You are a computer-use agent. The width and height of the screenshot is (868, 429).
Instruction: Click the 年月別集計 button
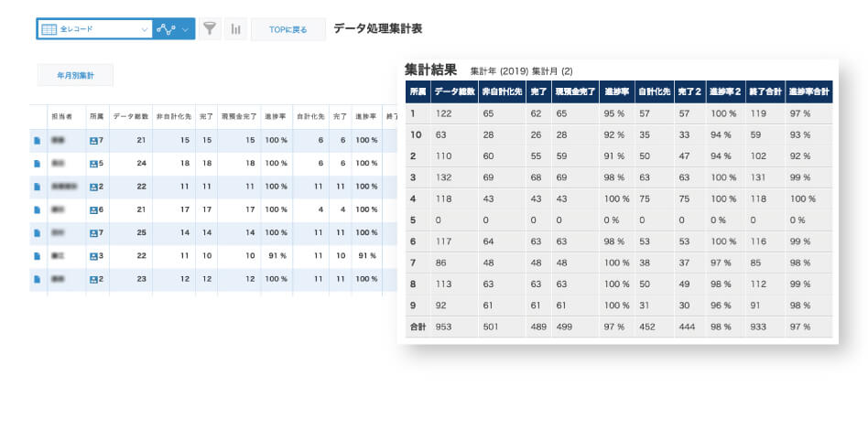coord(75,75)
